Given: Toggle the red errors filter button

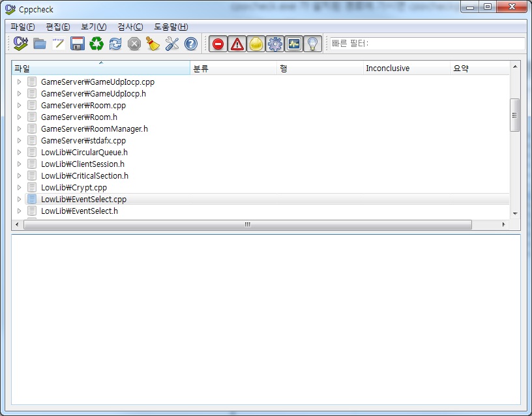Looking at the screenshot, I should [218, 44].
